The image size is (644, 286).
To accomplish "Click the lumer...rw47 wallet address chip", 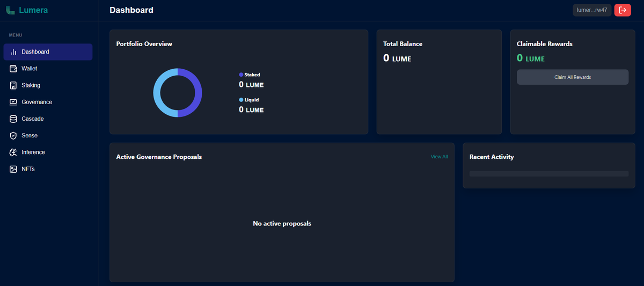I will (592, 10).
